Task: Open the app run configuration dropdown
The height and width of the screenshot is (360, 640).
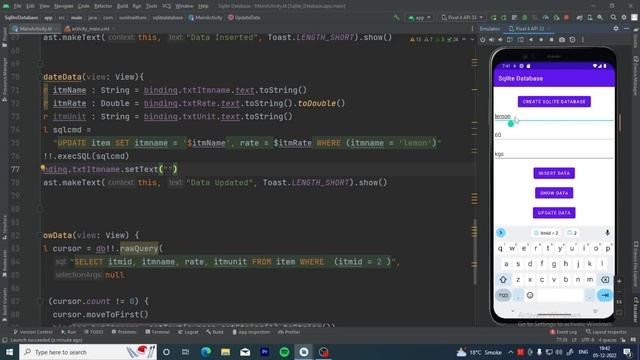Action: click(x=419, y=18)
